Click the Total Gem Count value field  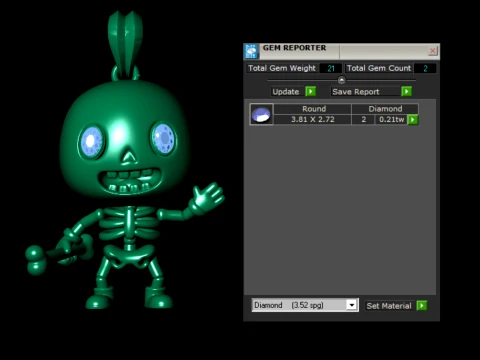click(x=425, y=68)
